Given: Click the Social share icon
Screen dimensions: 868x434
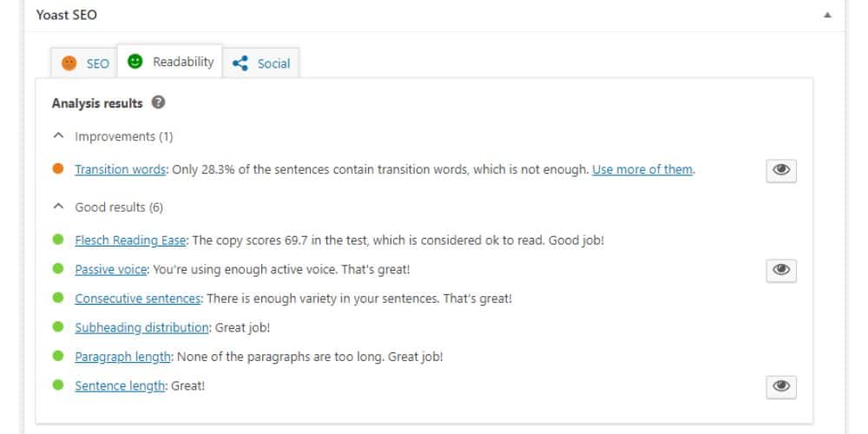Looking at the screenshot, I should pyautogui.click(x=240, y=63).
